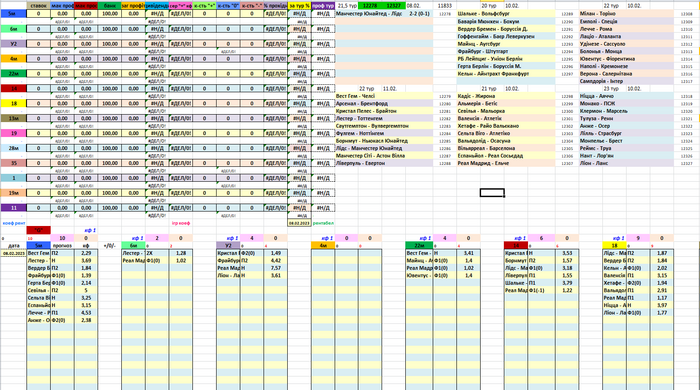
Task: Select the green '22м' row label
Action: coord(13,74)
